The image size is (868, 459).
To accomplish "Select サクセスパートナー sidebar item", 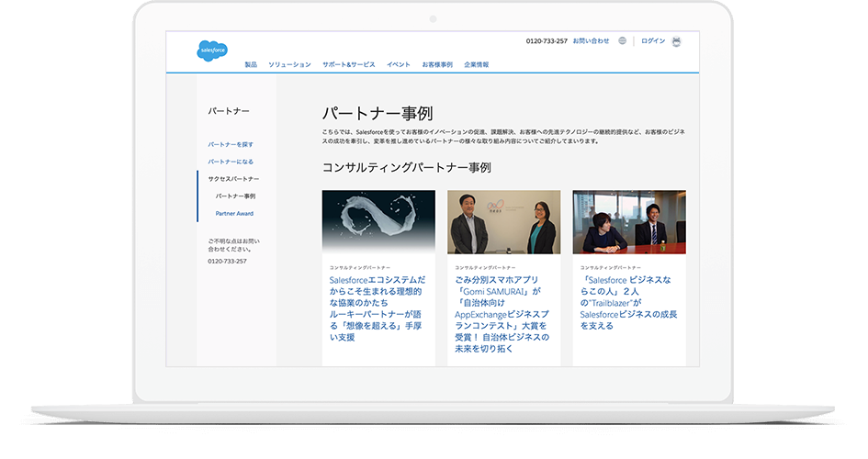I will 233,179.
